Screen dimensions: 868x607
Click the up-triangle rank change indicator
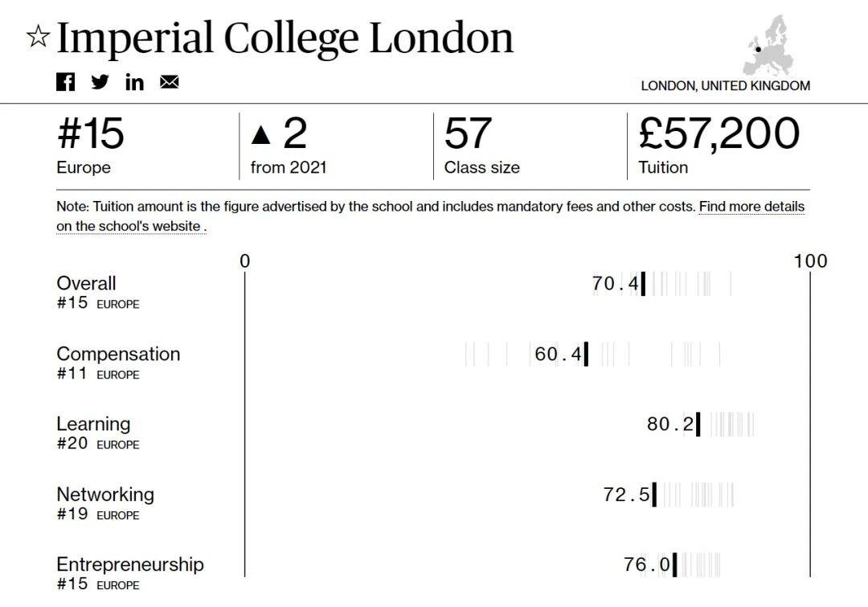(260, 134)
